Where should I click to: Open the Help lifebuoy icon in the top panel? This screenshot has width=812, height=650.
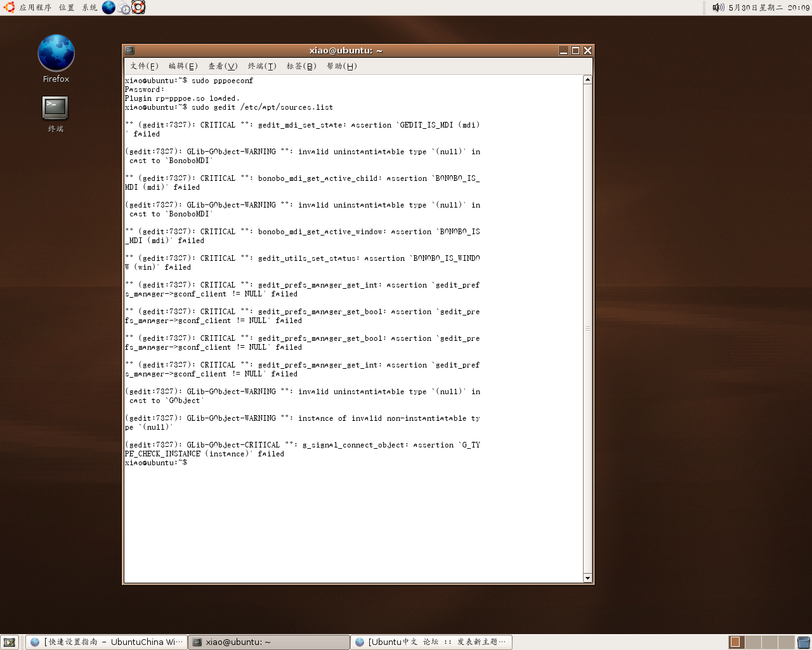click(x=138, y=8)
